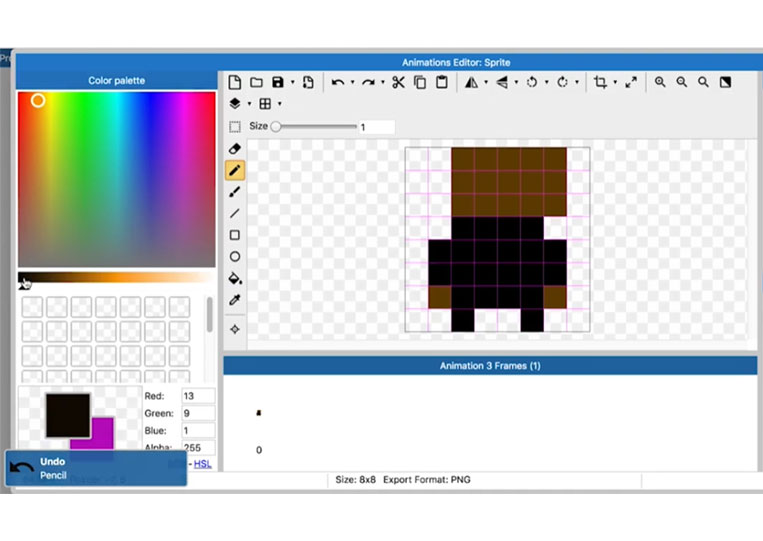Click the Export Format: PNG status text

click(427, 480)
